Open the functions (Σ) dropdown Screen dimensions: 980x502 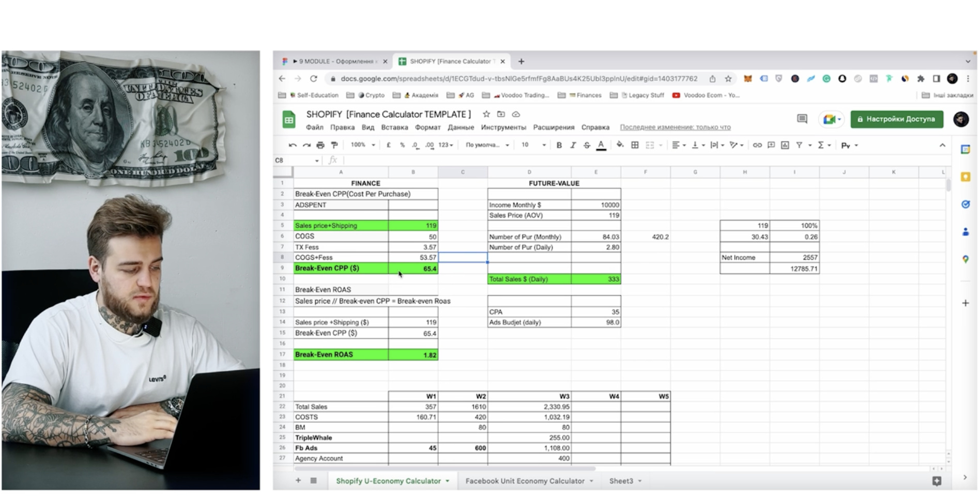click(824, 145)
